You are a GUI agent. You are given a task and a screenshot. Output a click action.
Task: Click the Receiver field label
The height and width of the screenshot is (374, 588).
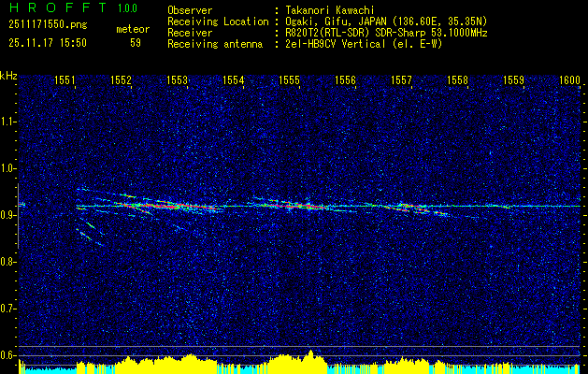coord(190,33)
